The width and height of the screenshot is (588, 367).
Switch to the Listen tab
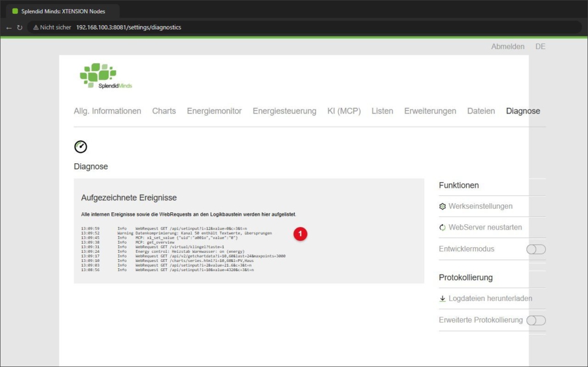(382, 111)
